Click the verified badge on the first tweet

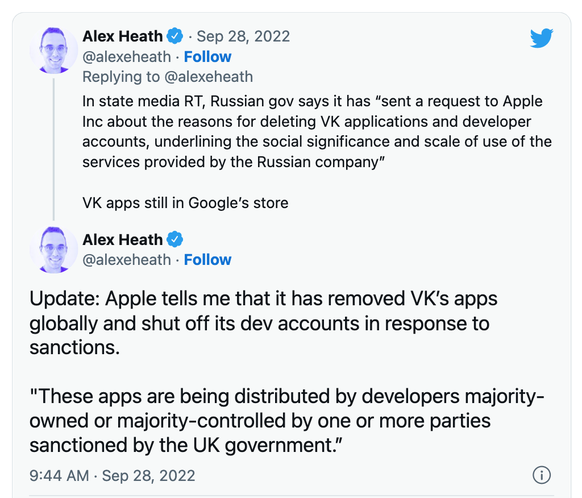click(x=175, y=36)
